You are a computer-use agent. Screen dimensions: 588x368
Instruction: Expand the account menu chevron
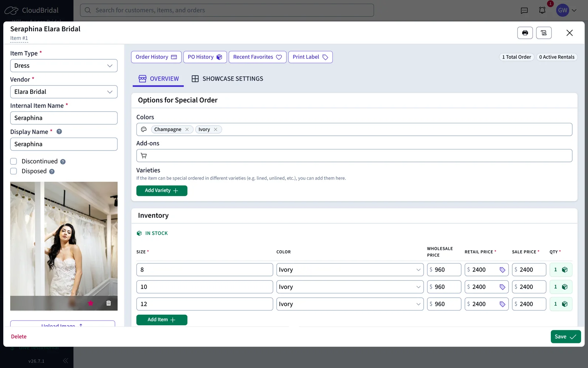coord(574,10)
